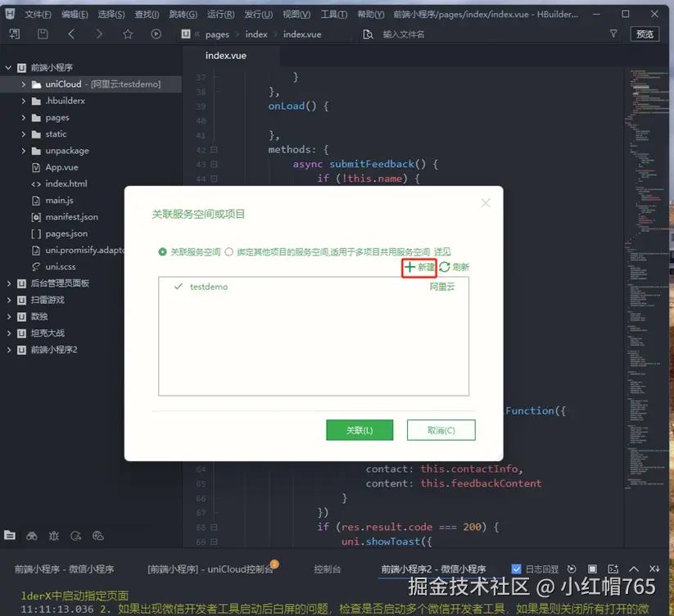Click the green 关联(L) button
This screenshot has width=674, height=616.
pyautogui.click(x=360, y=430)
